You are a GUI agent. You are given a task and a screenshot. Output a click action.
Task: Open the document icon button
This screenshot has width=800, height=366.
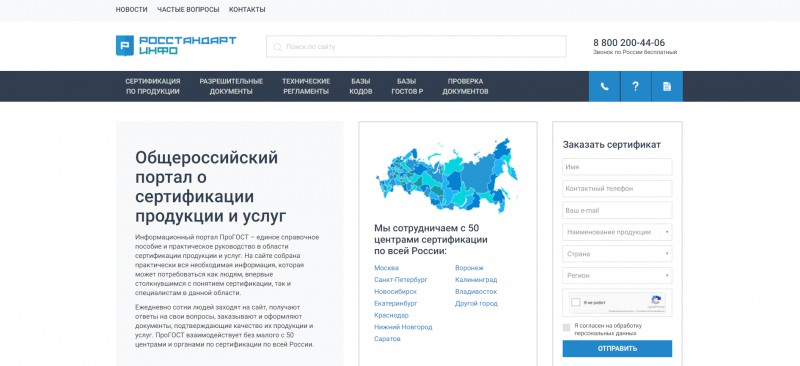[667, 86]
